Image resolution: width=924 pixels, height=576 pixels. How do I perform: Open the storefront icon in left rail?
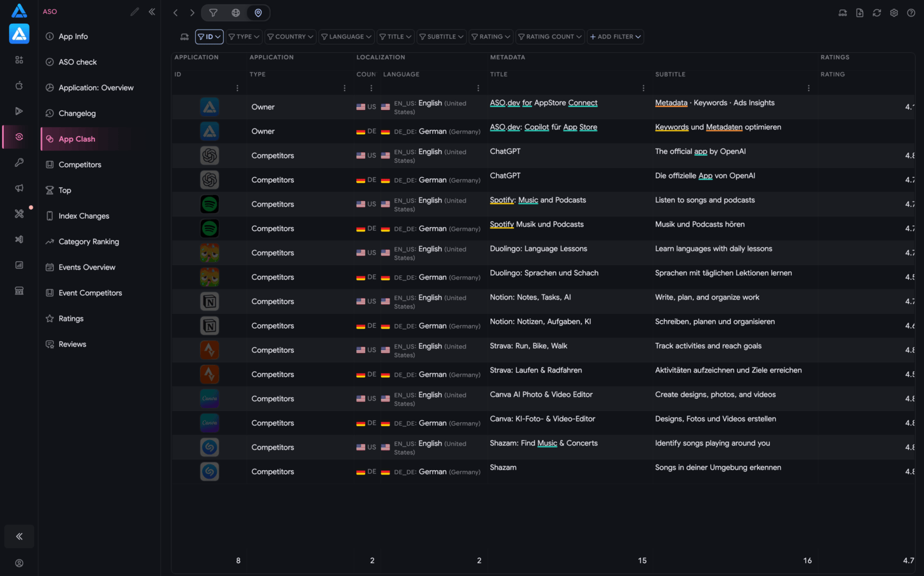19,291
